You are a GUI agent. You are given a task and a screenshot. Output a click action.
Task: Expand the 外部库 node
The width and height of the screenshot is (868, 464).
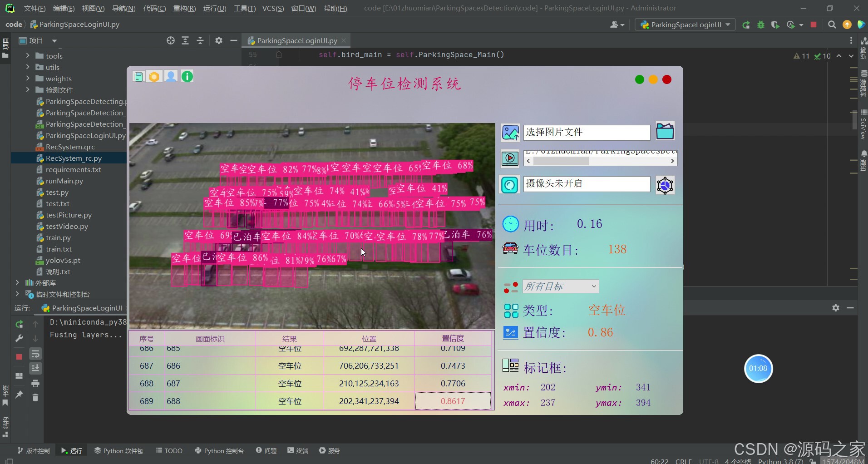pyautogui.click(x=17, y=282)
